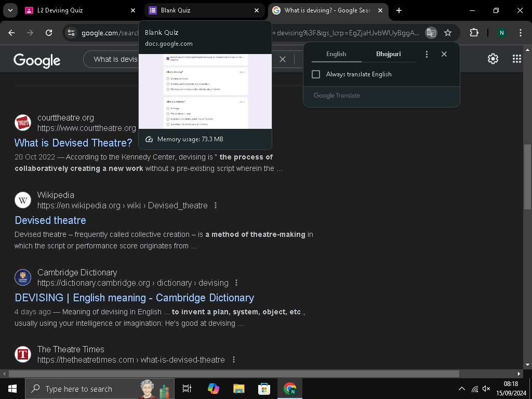
Task: Open File Explorer from the taskbar
Action: 239,389
